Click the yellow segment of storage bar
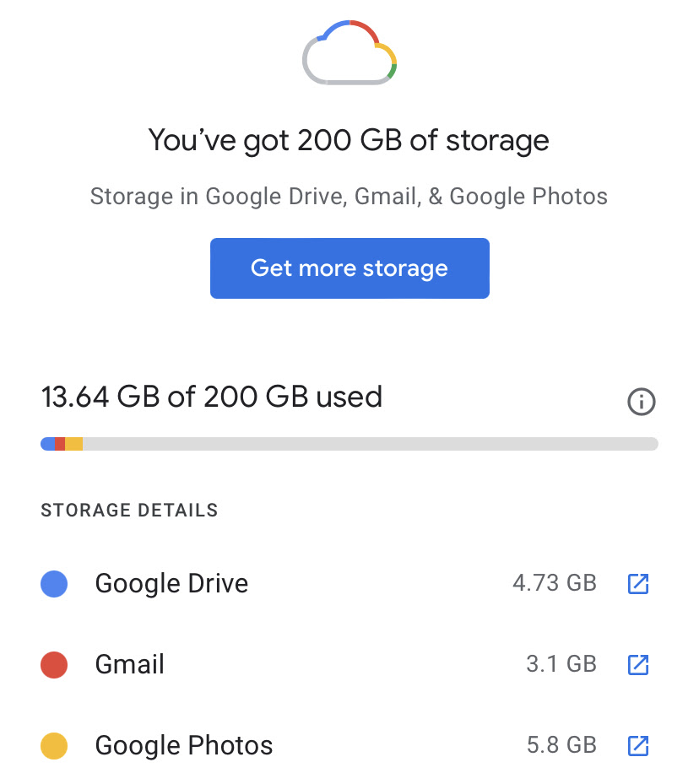 coord(73,444)
